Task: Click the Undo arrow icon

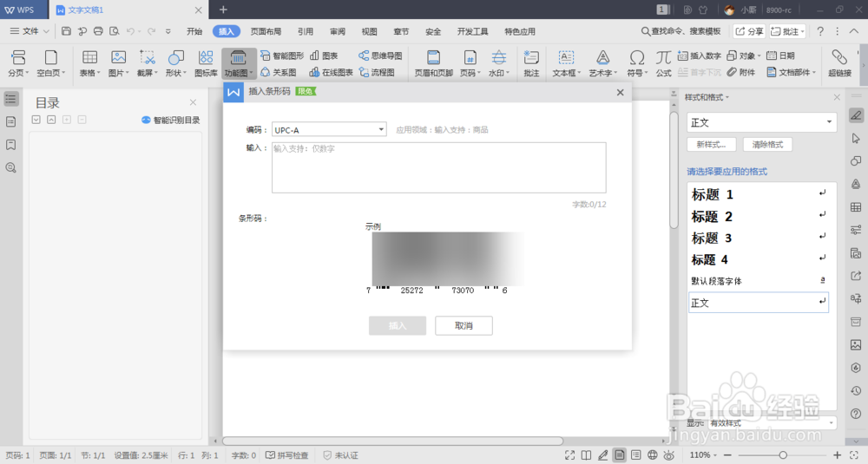Action: coord(130,31)
